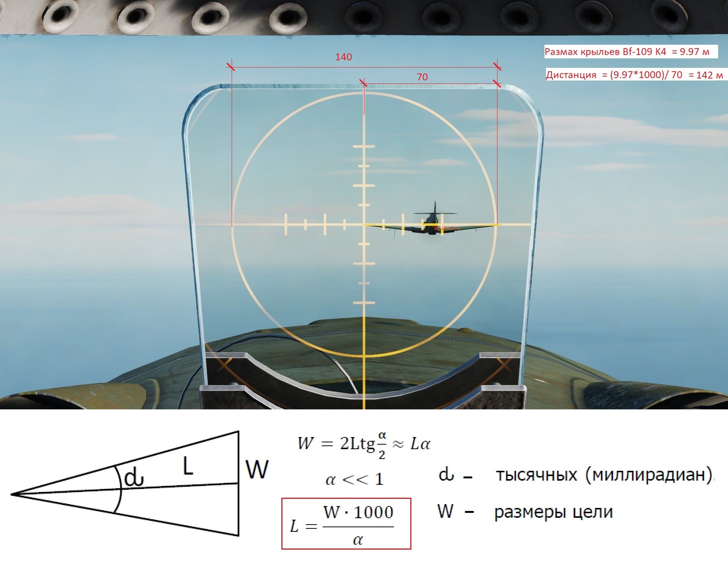This screenshot has height=561, width=728.
Task: Click the 'L' label inside the triangle diagram
Action: point(188,466)
